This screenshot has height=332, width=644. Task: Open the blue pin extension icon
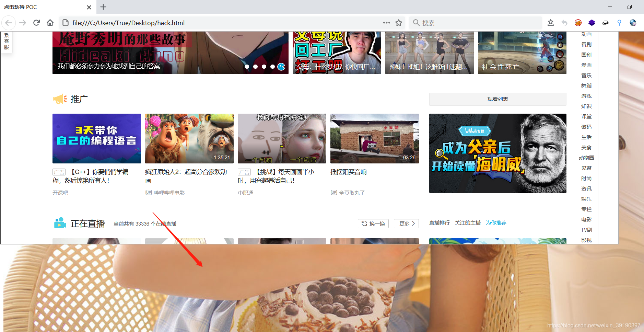(x=619, y=23)
